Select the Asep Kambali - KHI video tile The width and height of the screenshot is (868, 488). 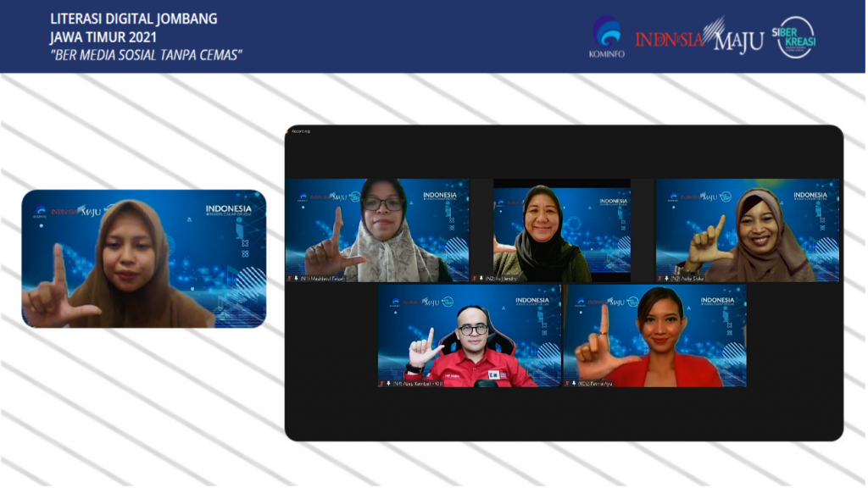(469, 335)
